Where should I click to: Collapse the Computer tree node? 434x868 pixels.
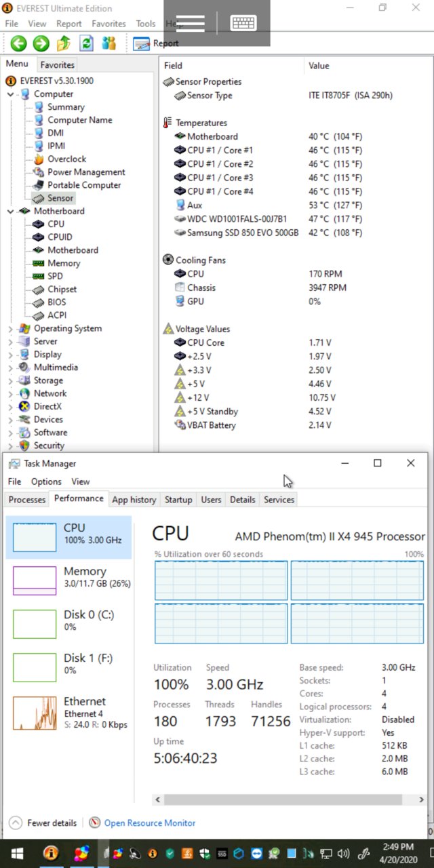10,94
